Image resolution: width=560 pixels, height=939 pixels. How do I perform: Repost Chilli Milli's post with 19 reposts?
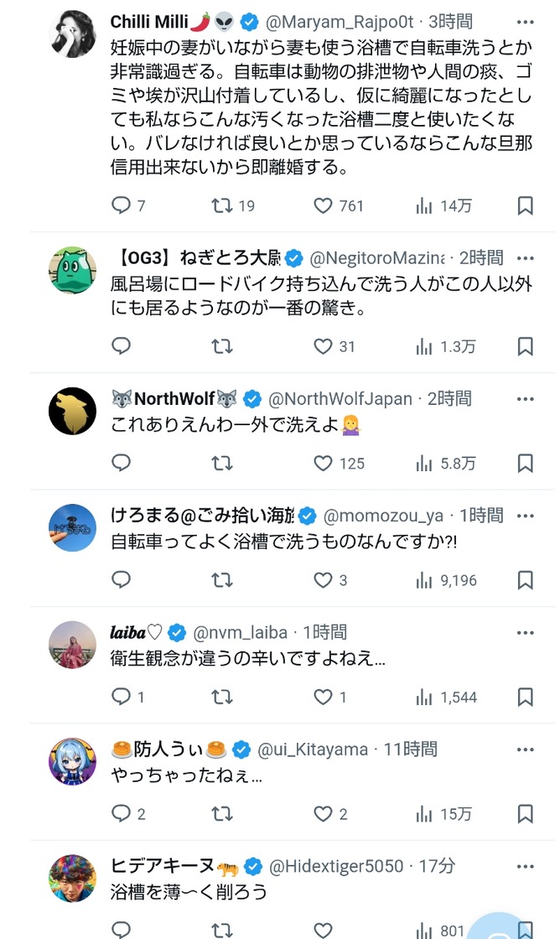tap(223, 205)
